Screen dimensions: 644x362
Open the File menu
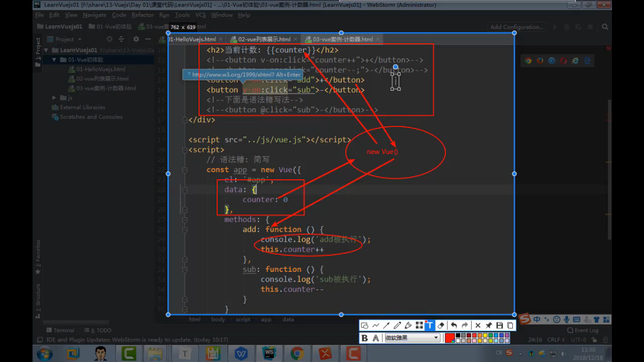pyautogui.click(x=40, y=15)
